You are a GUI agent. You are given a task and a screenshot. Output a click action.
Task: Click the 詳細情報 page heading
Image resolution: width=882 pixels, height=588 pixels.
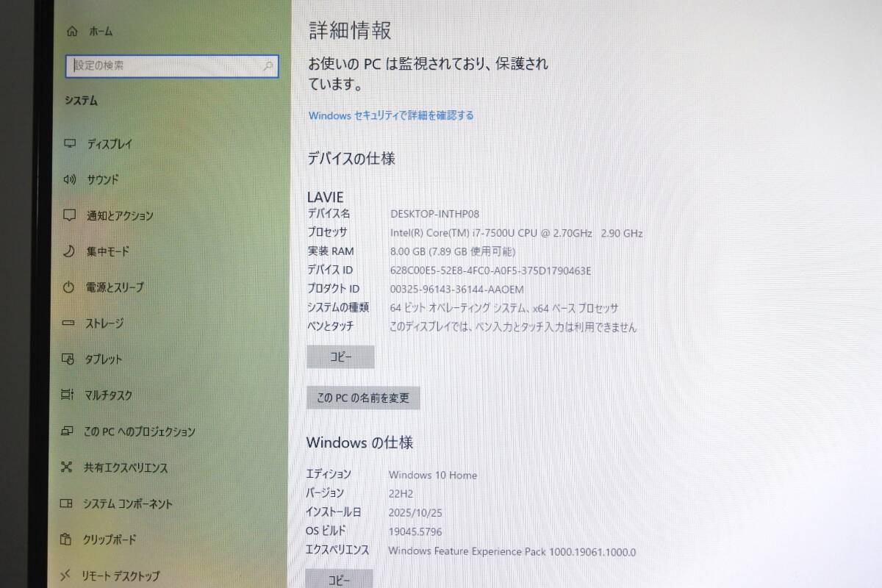tap(350, 30)
